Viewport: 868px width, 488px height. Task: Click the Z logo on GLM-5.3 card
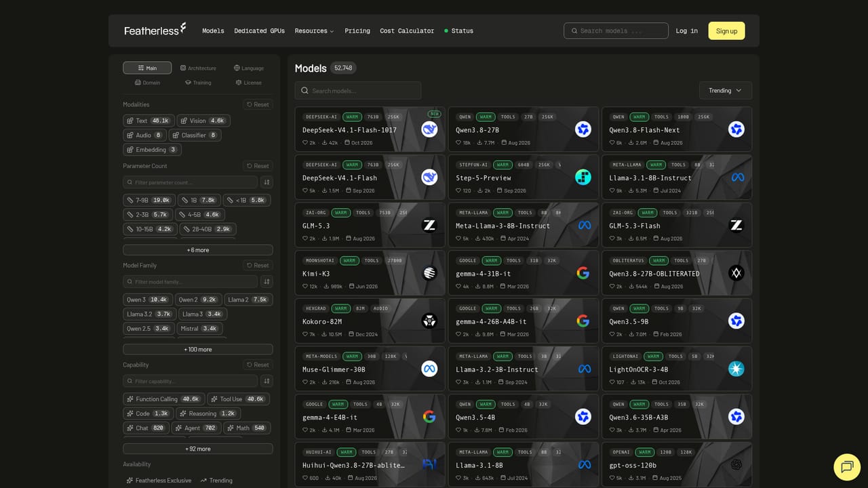click(429, 225)
